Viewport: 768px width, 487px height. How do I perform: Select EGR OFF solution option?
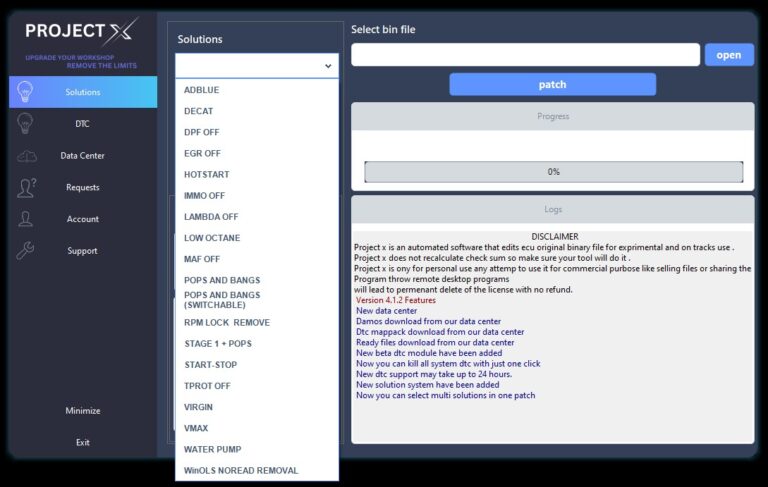(x=202, y=153)
